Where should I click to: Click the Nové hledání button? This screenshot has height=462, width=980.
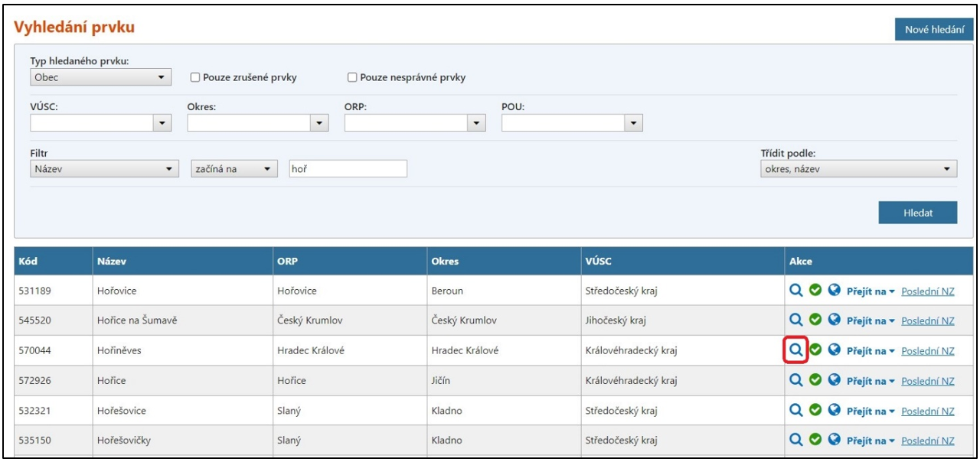933,29
